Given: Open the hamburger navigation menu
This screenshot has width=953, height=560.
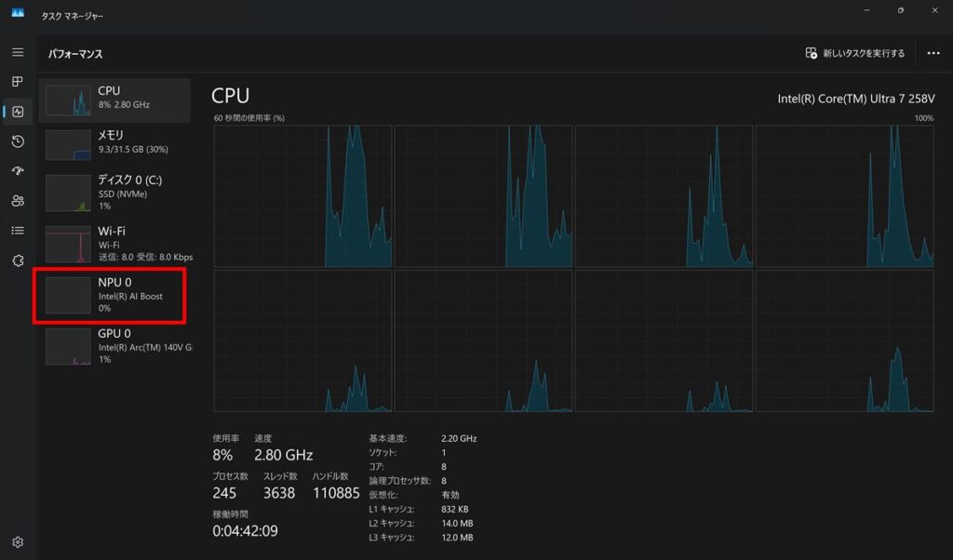Looking at the screenshot, I should [x=18, y=52].
